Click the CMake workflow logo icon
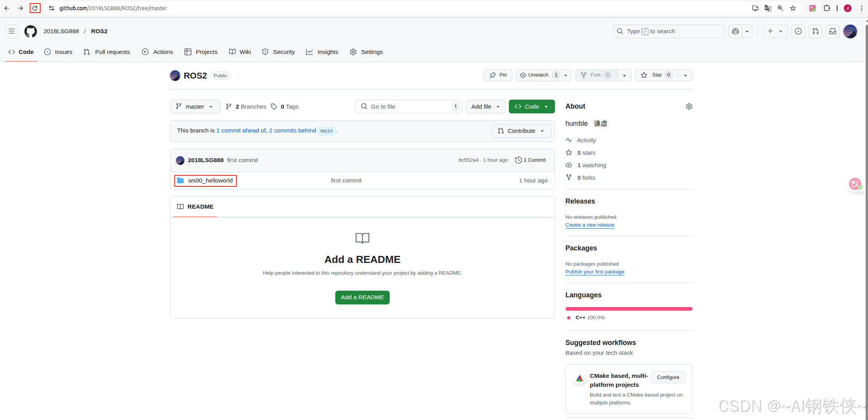Viewport: 868px width, 420px height. pyautogui.click(x=580, y=378)
